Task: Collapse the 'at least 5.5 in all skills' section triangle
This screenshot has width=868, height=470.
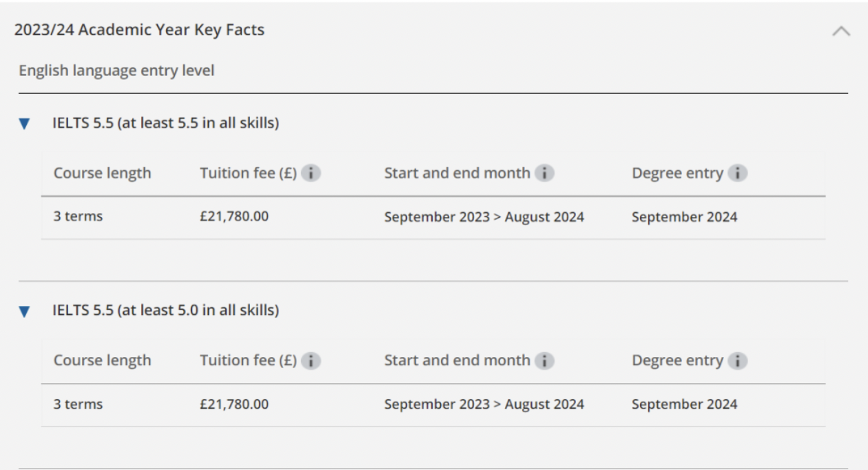Action: click(25, 125)
